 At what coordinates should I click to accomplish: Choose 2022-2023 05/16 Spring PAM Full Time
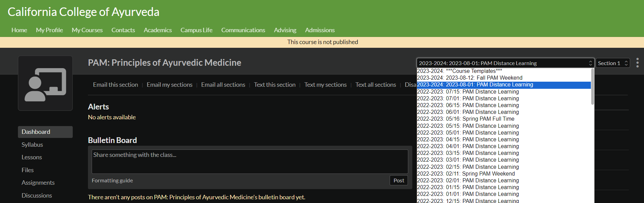tap(504, 119)
